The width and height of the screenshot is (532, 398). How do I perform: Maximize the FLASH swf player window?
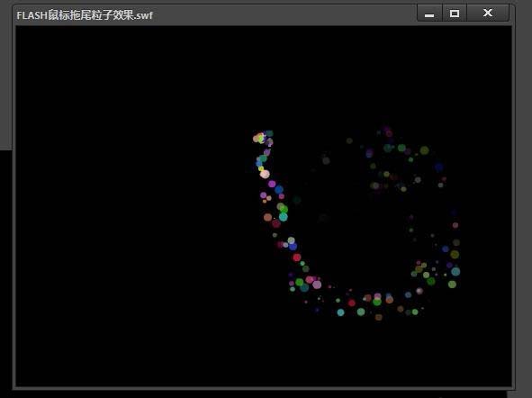pos(455,14)
